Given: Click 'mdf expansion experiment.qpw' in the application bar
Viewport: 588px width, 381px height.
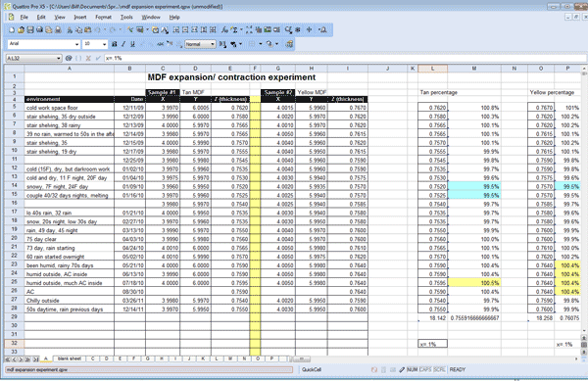Looking at the screenshot, I should [x=149, y=370].
